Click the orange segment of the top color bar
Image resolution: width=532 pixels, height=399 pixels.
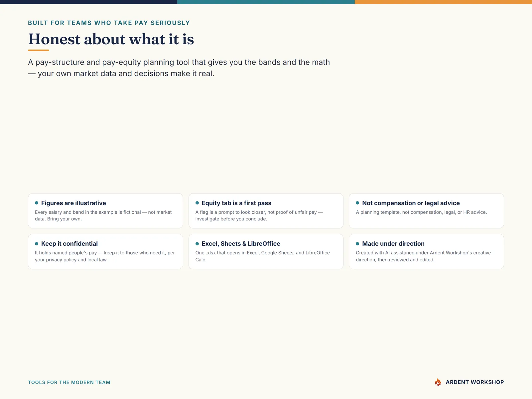[443, 2]
